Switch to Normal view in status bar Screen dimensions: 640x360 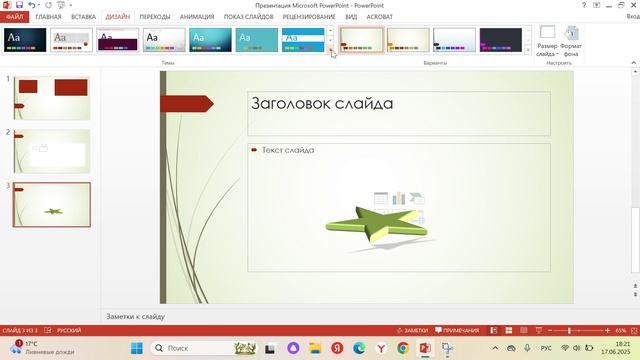494,330
